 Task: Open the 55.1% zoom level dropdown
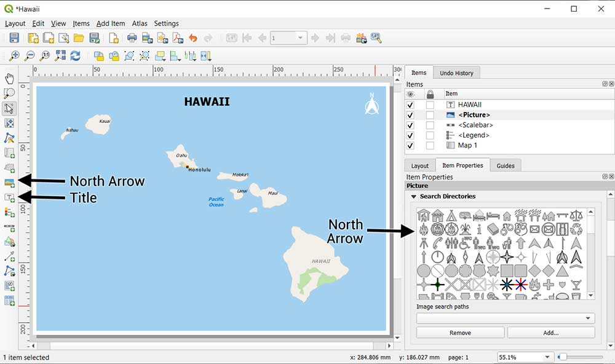[x=547, y=357]
